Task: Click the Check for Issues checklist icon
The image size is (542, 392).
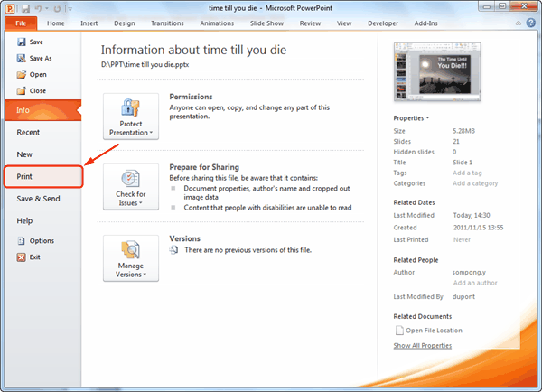Action: 131,178
